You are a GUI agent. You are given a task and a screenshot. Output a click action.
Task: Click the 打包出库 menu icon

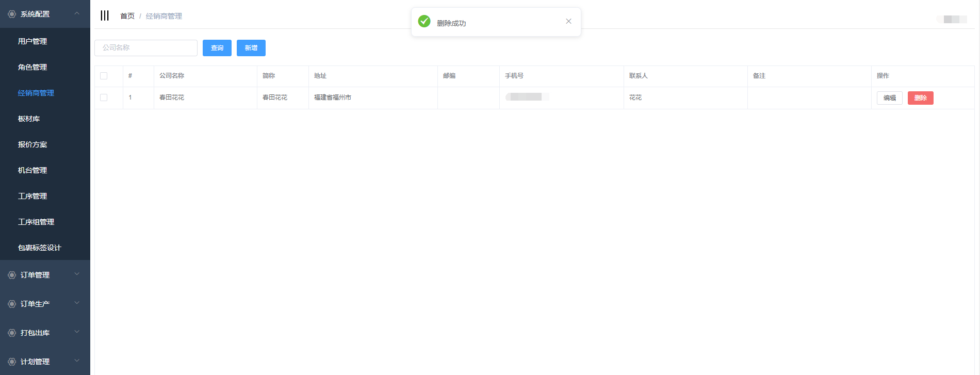(x=12, y=333)
